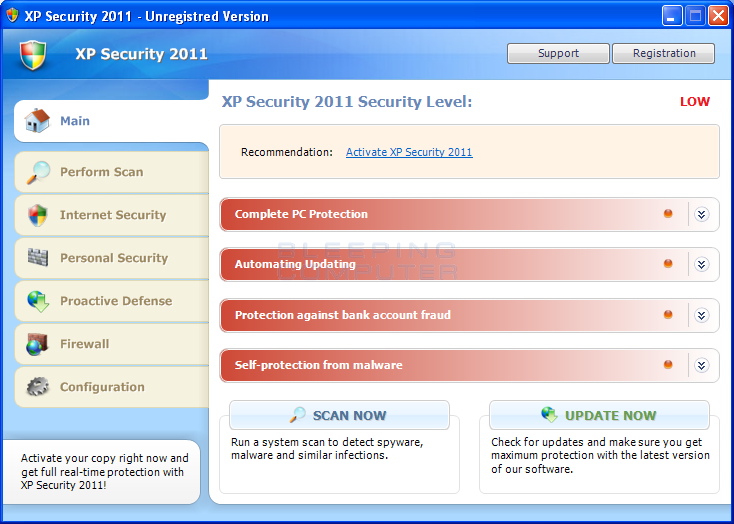Start a scan with SCAN NOW
Screen dimensions: 734x524
pos(339,415)
